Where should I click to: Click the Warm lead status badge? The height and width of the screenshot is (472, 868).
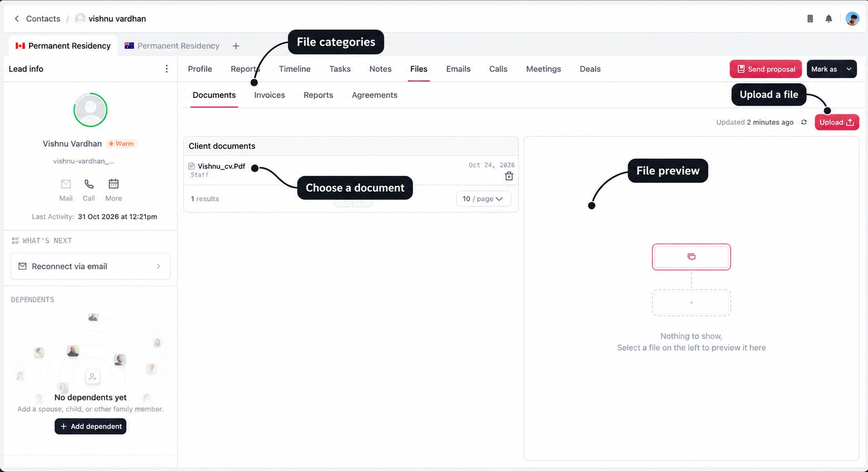tap(121, 144)
